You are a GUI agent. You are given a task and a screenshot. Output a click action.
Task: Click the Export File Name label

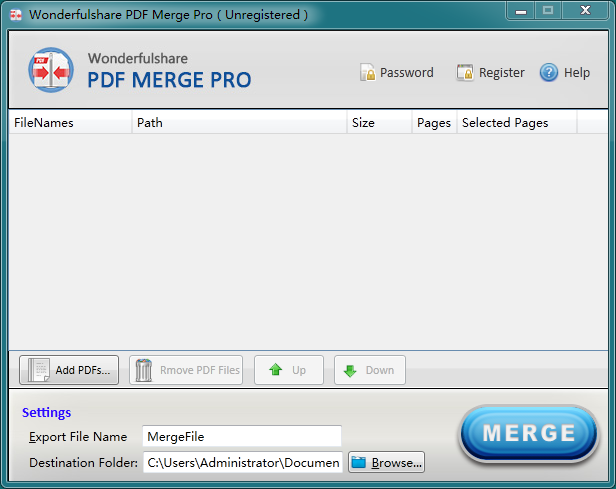tap(78, 436)
